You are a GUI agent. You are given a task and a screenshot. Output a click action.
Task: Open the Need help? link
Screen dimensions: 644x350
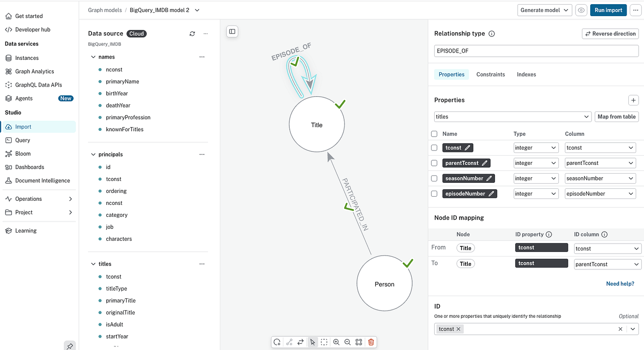620,284
